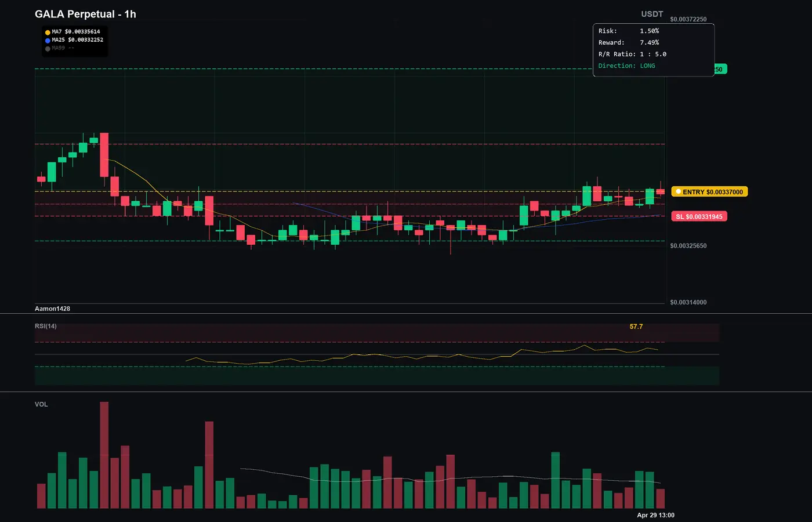This screenshot has height=522, width=812.
Task: Select the MA99 legend entry text
Action: coord(63,48)
